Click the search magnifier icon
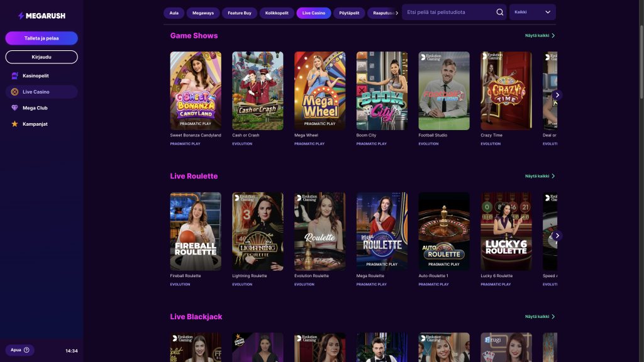The width and height of the screenshot is (644, 362). (499, 13)
